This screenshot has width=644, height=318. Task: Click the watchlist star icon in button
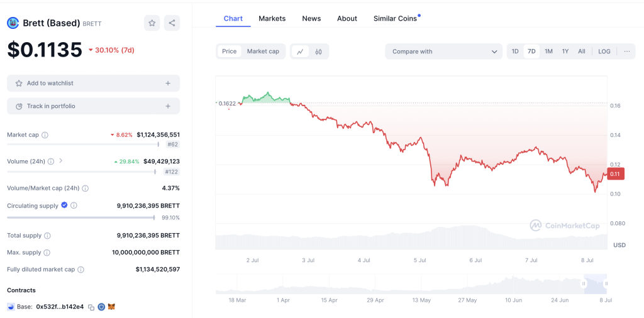[19, 84]
